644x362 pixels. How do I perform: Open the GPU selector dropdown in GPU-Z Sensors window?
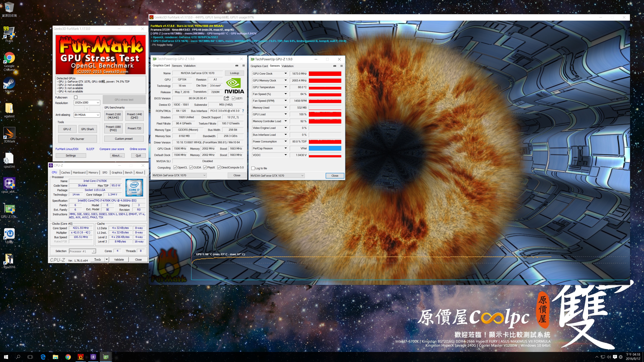pos(277,175)
